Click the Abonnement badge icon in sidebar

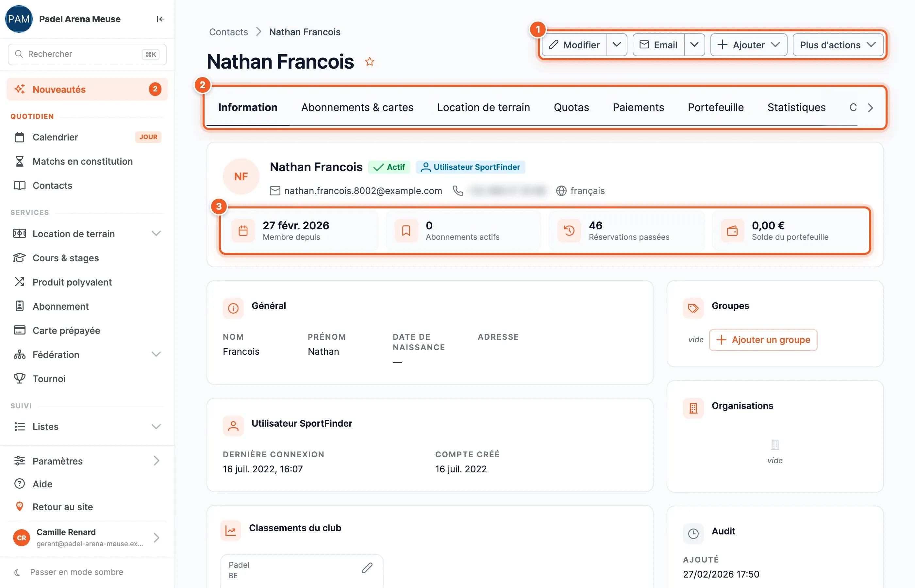(x=20, y=306)
